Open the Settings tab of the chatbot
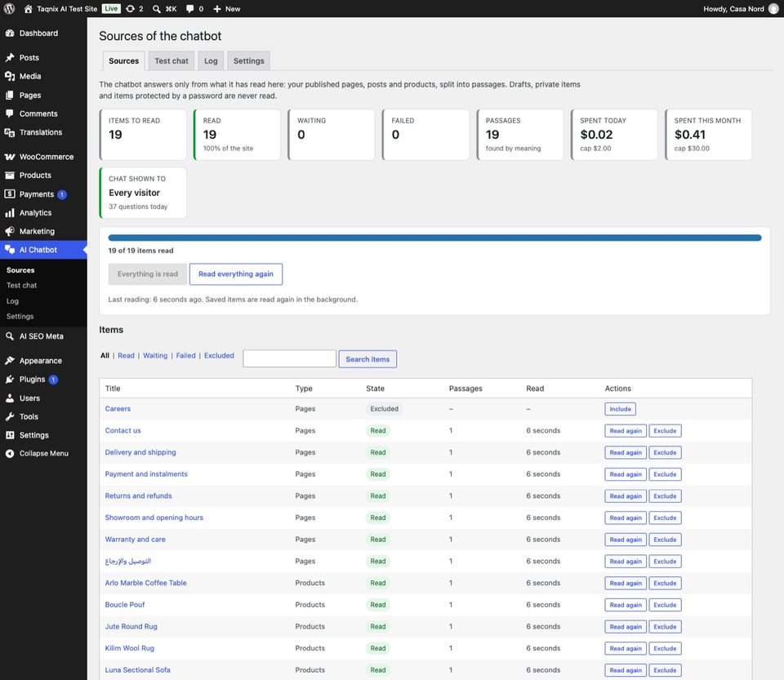Viewport: 784px width, 680px height. tap(248, 61)
